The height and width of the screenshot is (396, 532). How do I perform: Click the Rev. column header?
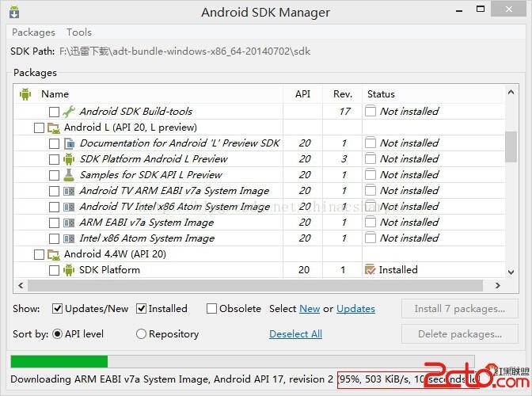(343, 94)
